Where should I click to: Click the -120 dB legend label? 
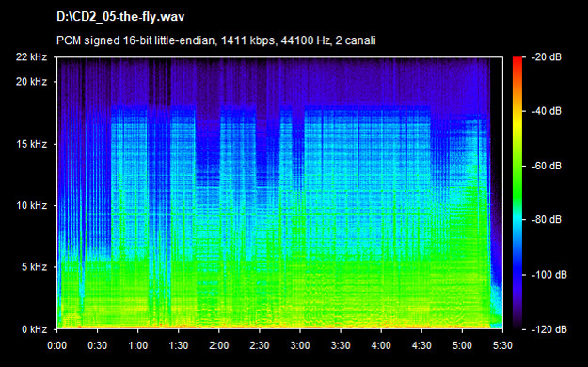pyautogui.click(x=549, y=329)
